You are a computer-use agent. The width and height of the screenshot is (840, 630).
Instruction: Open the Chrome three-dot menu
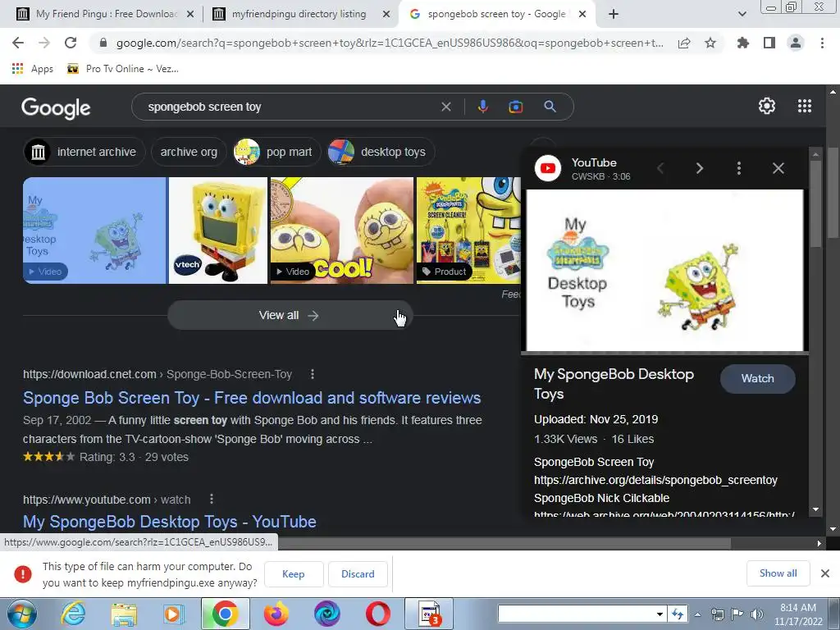click(x=822, y=43)
